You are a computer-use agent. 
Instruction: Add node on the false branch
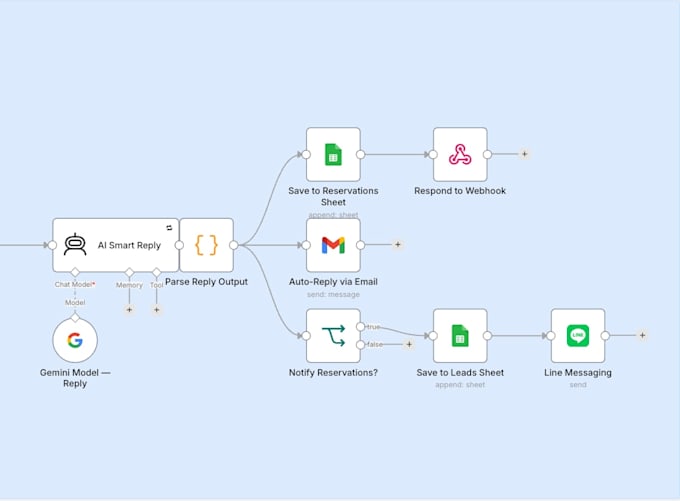tap(409, 344)
